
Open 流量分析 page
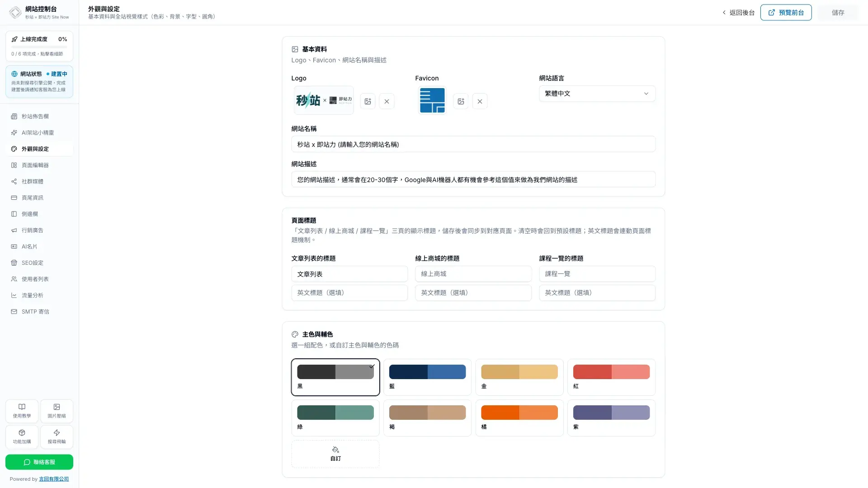39,296
